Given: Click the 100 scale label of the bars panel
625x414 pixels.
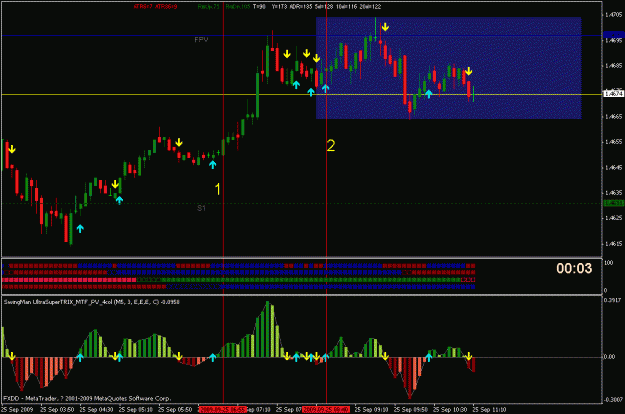Looking at the screenshot, I should pos(608,263).
